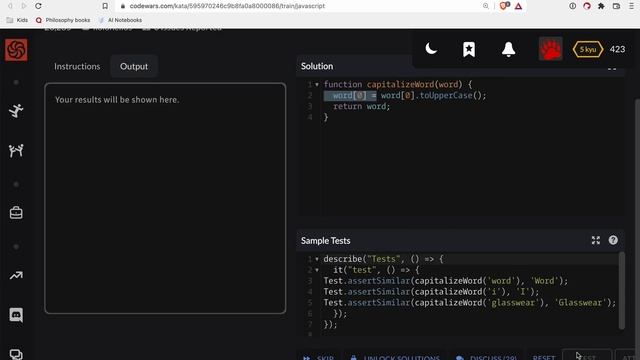Click the Test button
Image resolution: width=640 pixels, height=360 pixels.
coord(587,356)
